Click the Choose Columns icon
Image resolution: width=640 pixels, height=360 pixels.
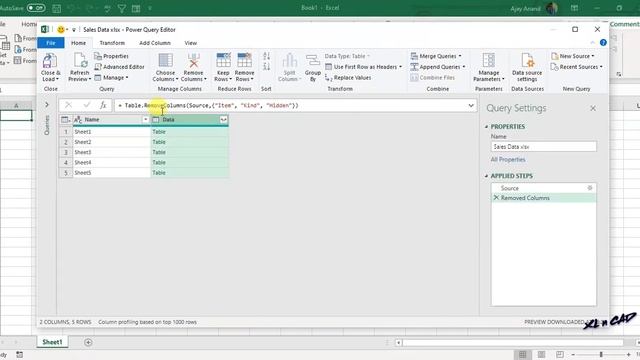165,61
